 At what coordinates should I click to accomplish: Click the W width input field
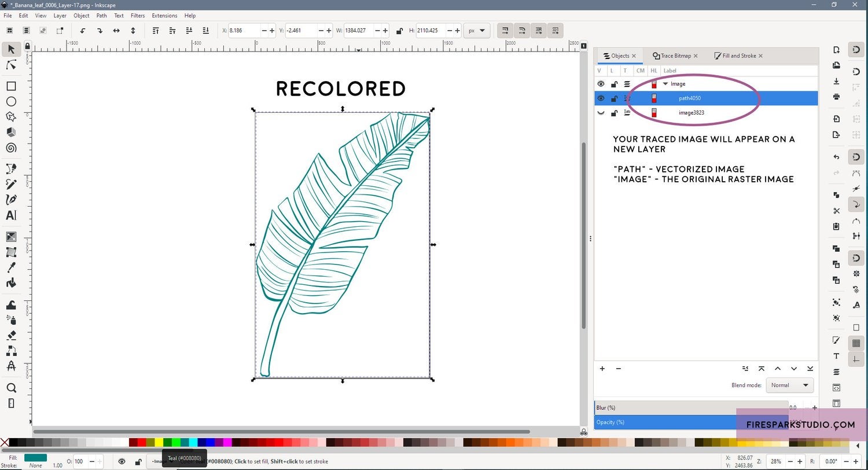359,31
